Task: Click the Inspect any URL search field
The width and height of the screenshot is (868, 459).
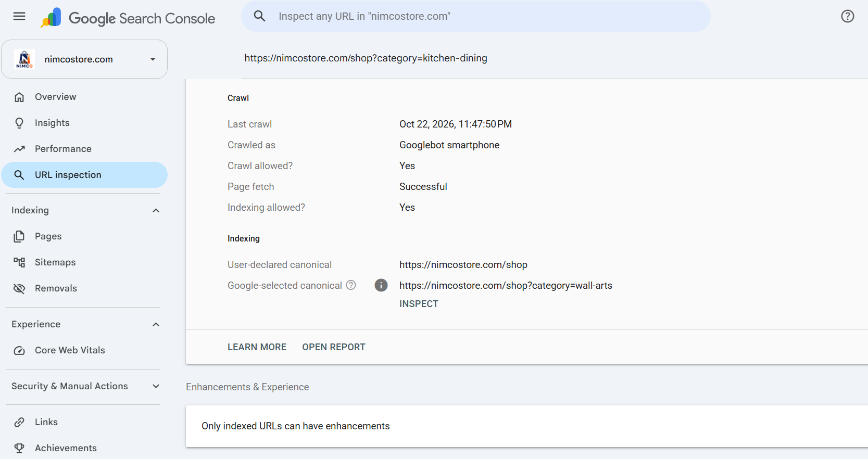Action: tap(475, 16)
